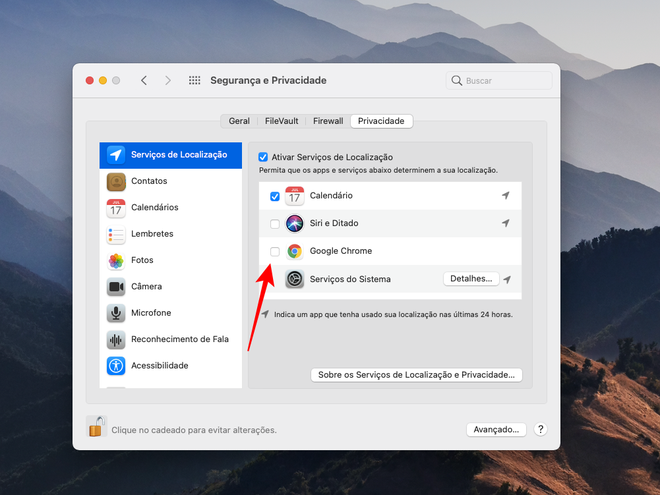This screenshot has width=660, height=495.
Task: Click the lock icon to prevent changes
Action: coord(96,426)
